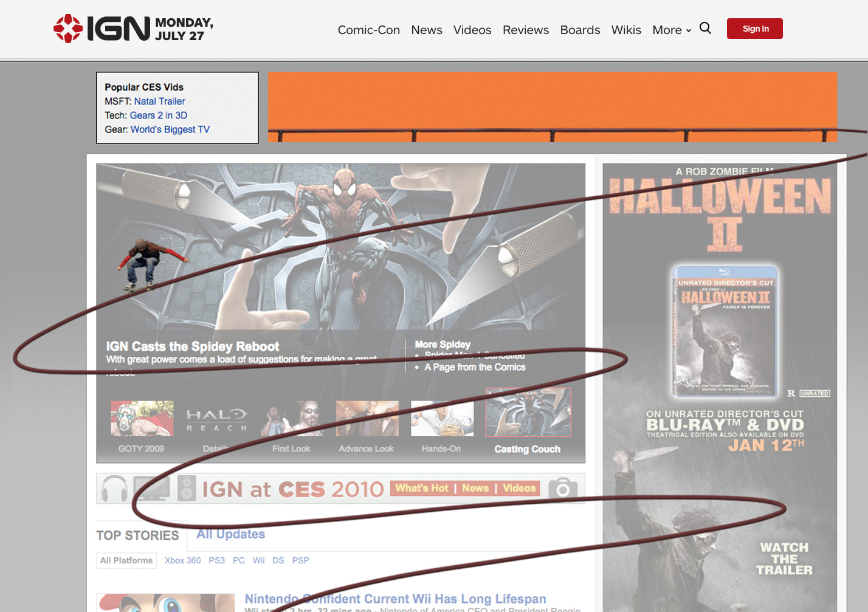Click News in CES 2010 banner
This screenshot has width=868, height=612.
pos(475,488)
